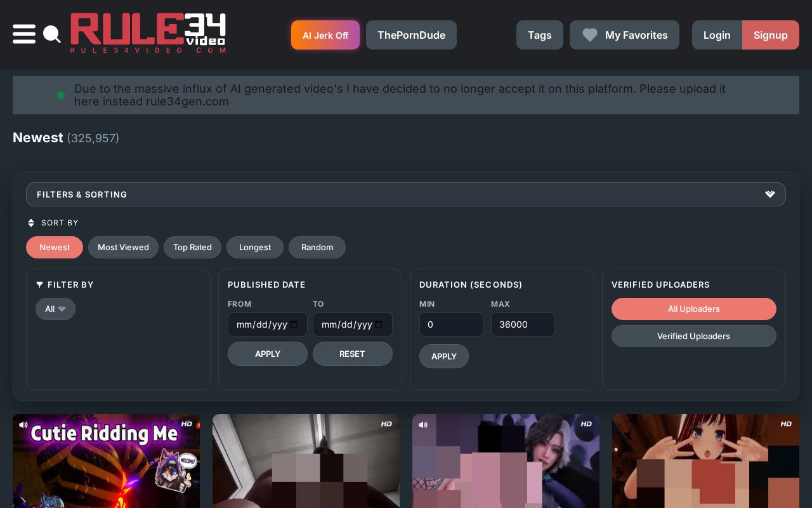Go to homepage via the site logo
The width and height of the screenshot is (812, 508).
tap(148, 33)
